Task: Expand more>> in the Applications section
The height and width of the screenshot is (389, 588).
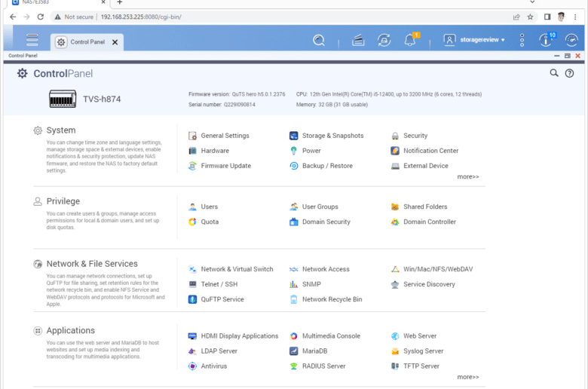Action: [467, 377]
